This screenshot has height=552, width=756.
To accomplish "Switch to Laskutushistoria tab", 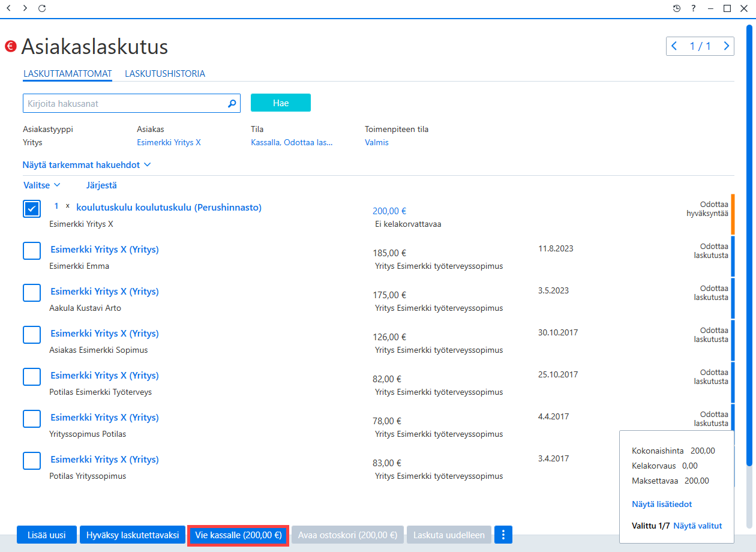I will (x=165, y=74).
